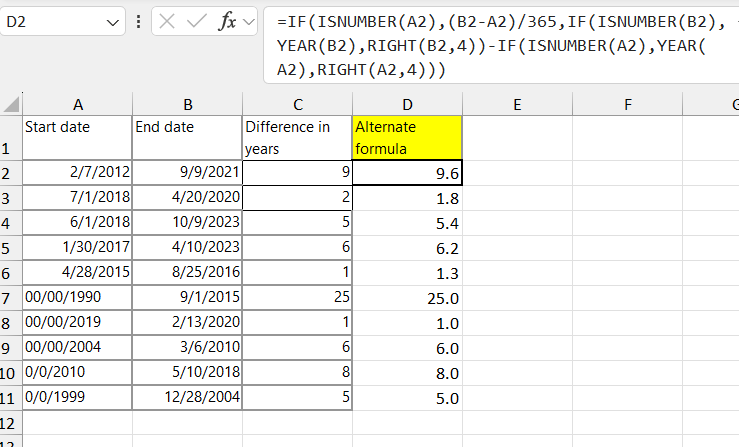The width and height of the screenshot is (739, 447).
Task: Select cell with start date 4/28/2015
Action: (77, 273)
